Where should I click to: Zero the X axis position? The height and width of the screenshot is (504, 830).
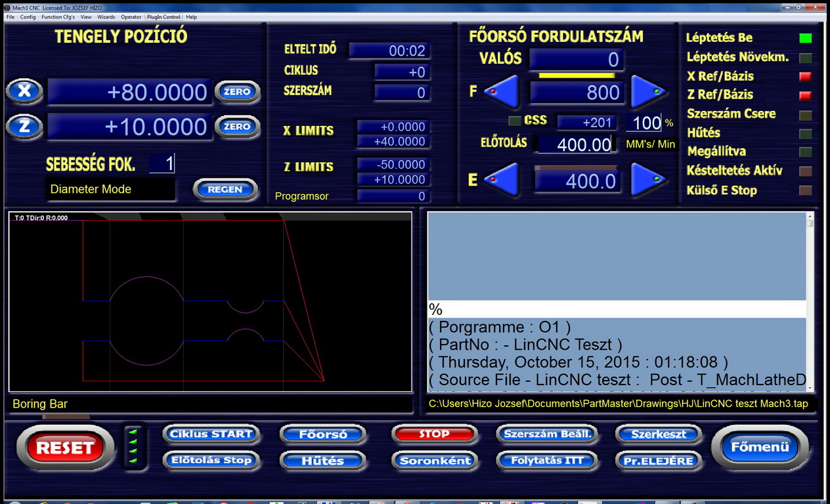[x=237, y=92]
